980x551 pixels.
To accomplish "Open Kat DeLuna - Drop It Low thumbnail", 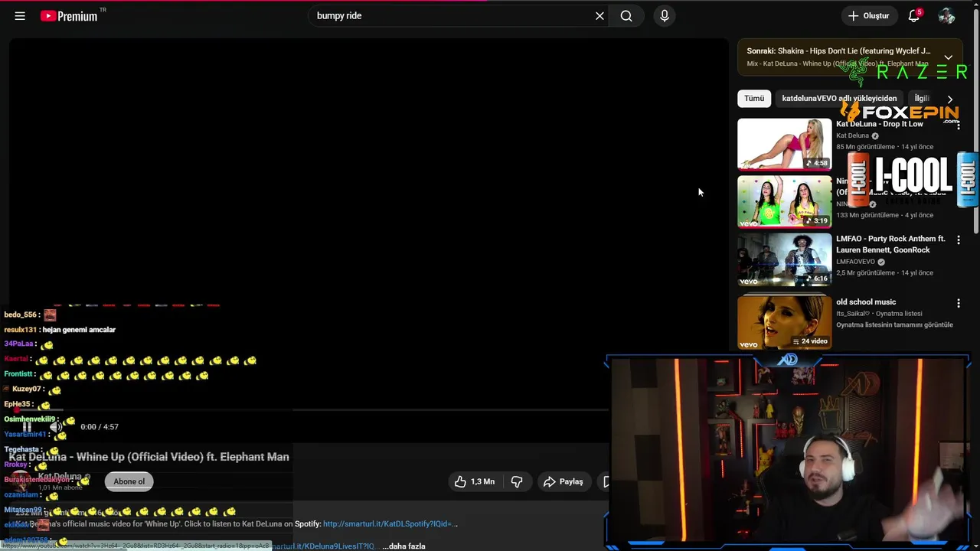I will click(784, 144).
